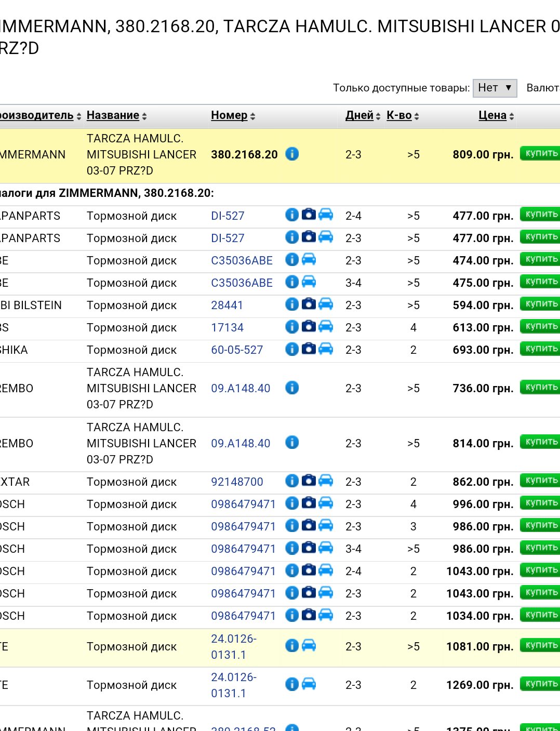Viewport: 560px width, 731px height.
Task: Buy part 17134 priced 613.00 грн.
Action: pos(540,326)
